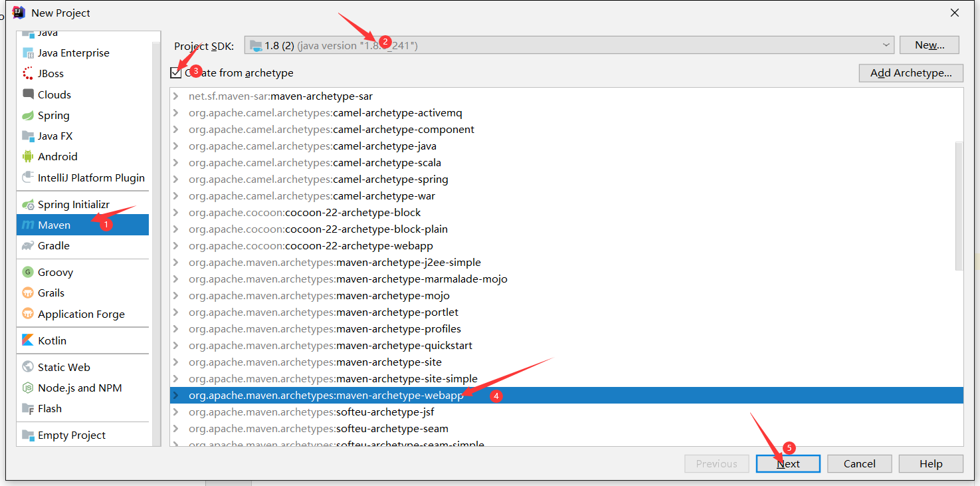Expand maven-archetype-sar archetype node
980x486 pixels.
(x=176, y=96)
